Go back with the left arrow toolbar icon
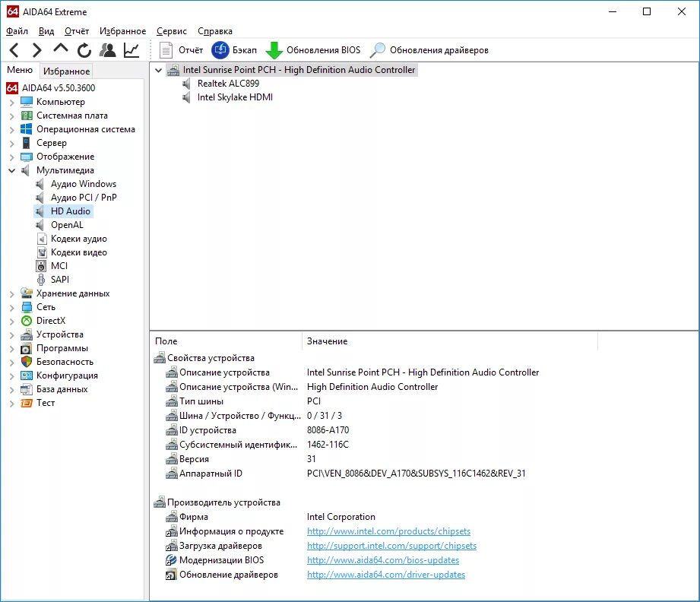 14,50
